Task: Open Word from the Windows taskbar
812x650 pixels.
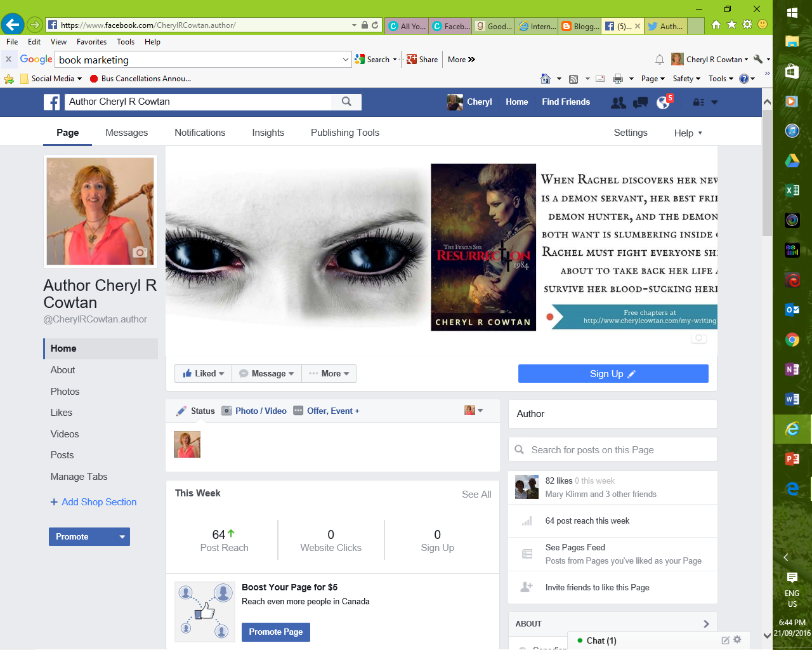Action: tap(792, 399)
